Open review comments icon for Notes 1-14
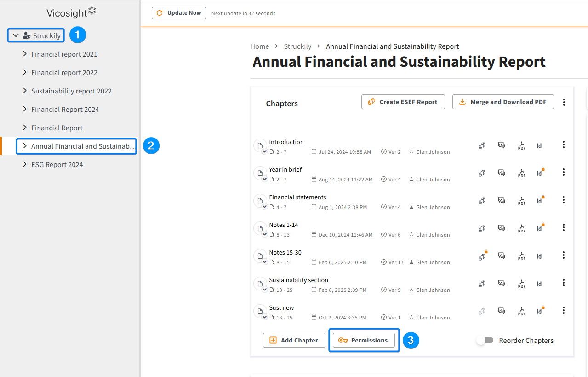The width and height of the screenshot is (588, 377). (x=502, y=228)
